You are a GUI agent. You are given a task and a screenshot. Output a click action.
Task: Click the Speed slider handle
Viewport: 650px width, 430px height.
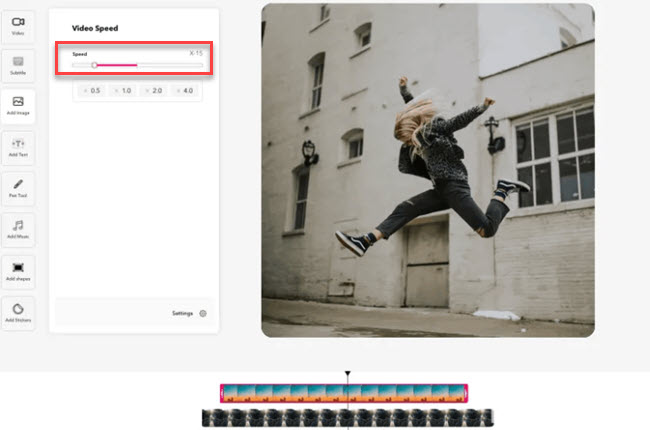pos(95,65)
